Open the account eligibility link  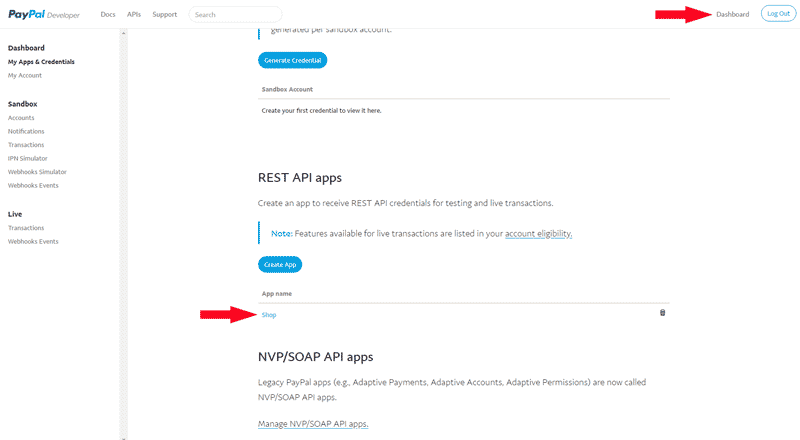(538, 234)
